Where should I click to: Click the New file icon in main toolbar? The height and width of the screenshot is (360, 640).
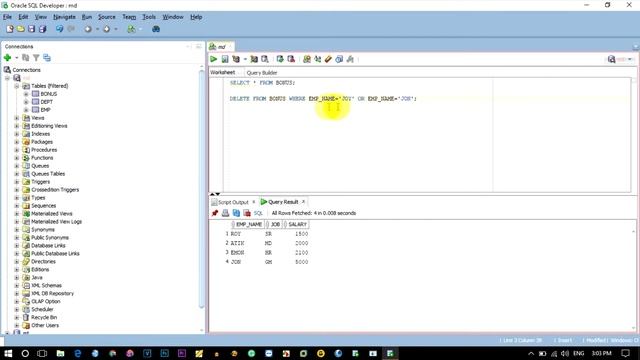pos(10,29)
